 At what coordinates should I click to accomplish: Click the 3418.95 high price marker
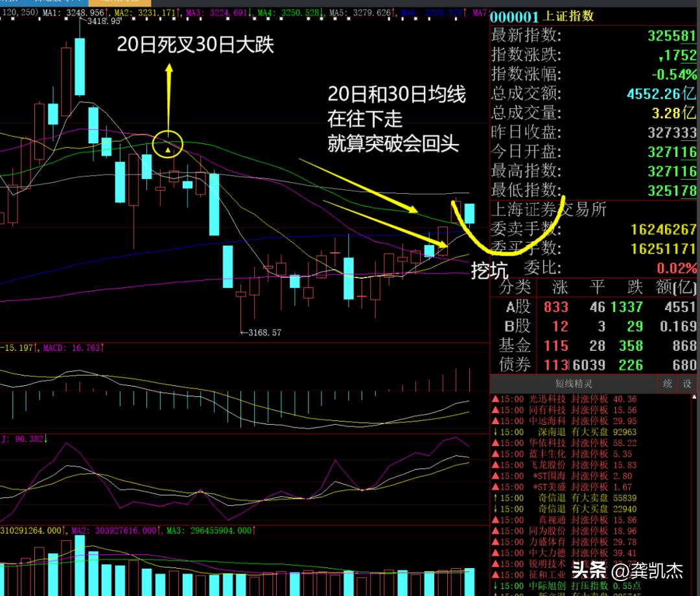104,21
